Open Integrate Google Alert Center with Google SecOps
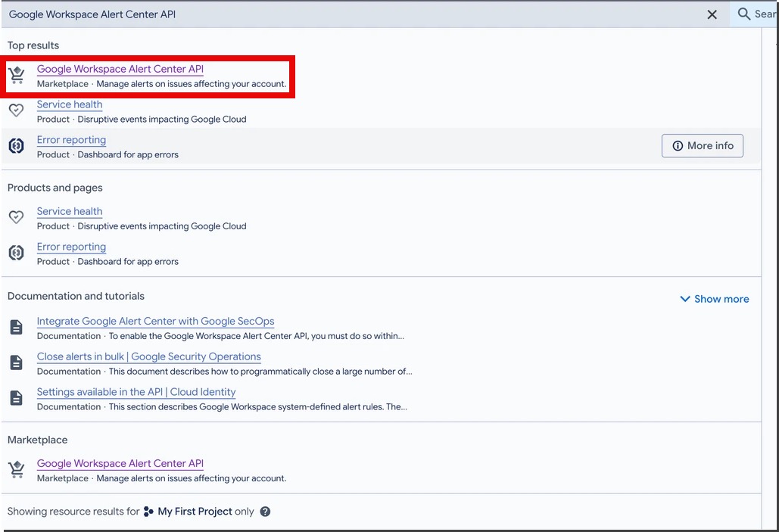779x532 pixels. pos(155,322)
